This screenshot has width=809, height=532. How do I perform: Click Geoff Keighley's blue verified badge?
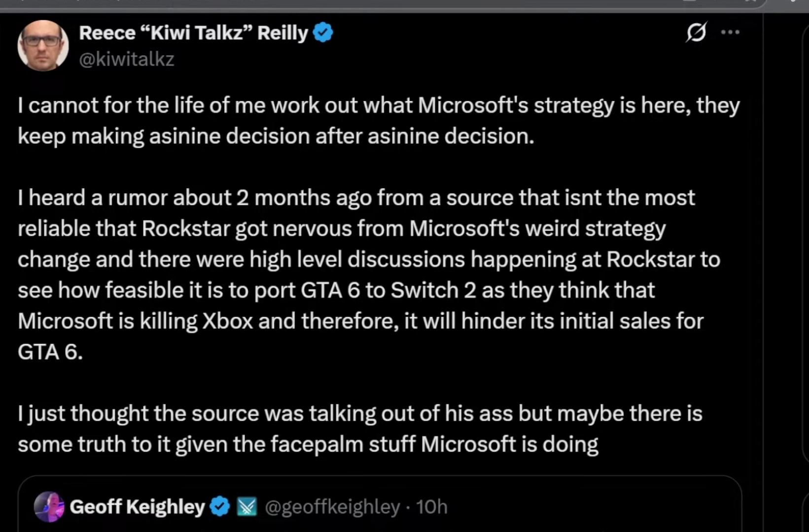(219, 506)
